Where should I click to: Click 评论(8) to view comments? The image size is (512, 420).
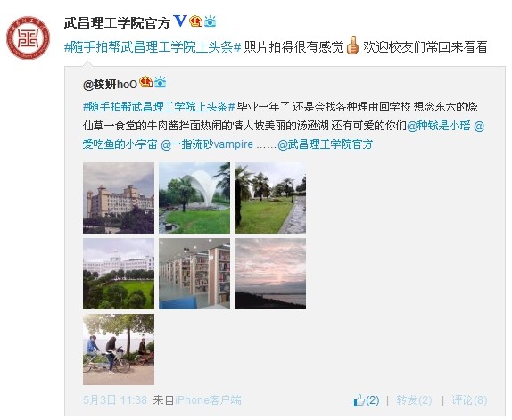click(x=469, y=400)
